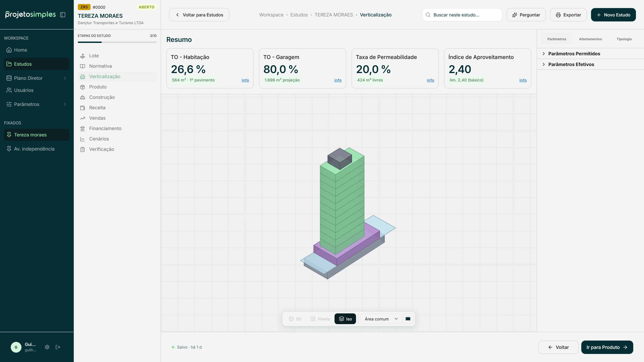The height and width of the screenshot is (362, 644).
Task: Click the G user avatar
Action: pos(16,347)
